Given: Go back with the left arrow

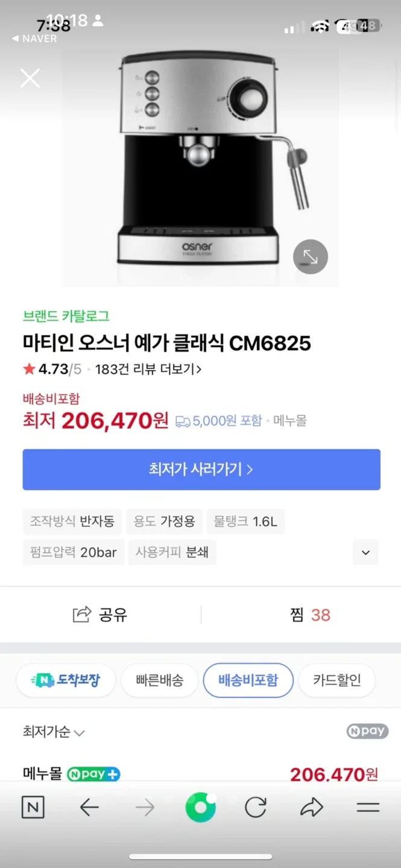Looking at the screenshot, I should pyautogui.click(x=89, y=807).
